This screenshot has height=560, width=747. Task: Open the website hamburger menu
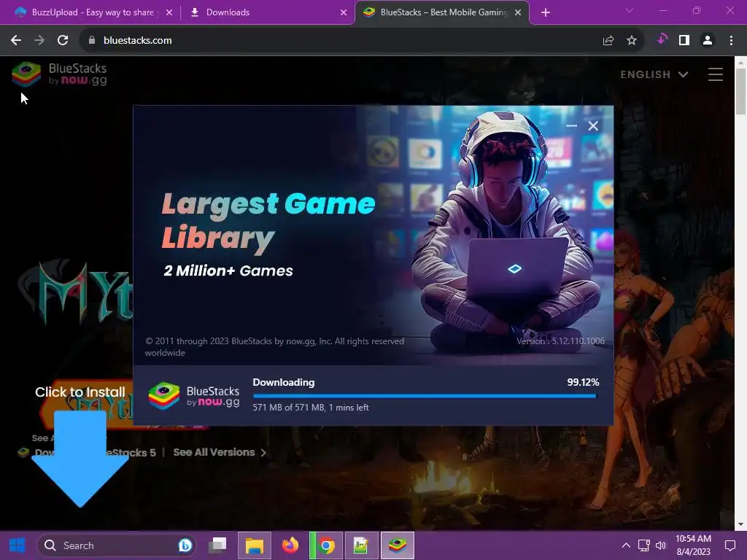[715, 74]
